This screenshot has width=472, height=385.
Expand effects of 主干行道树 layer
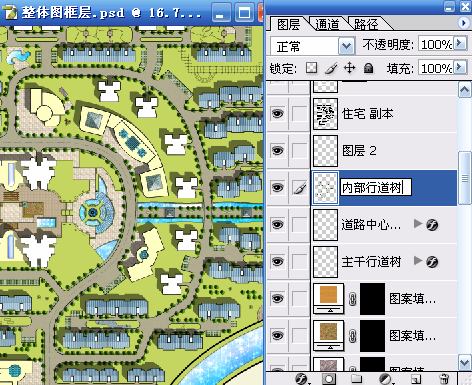click(x=417, y=260)
